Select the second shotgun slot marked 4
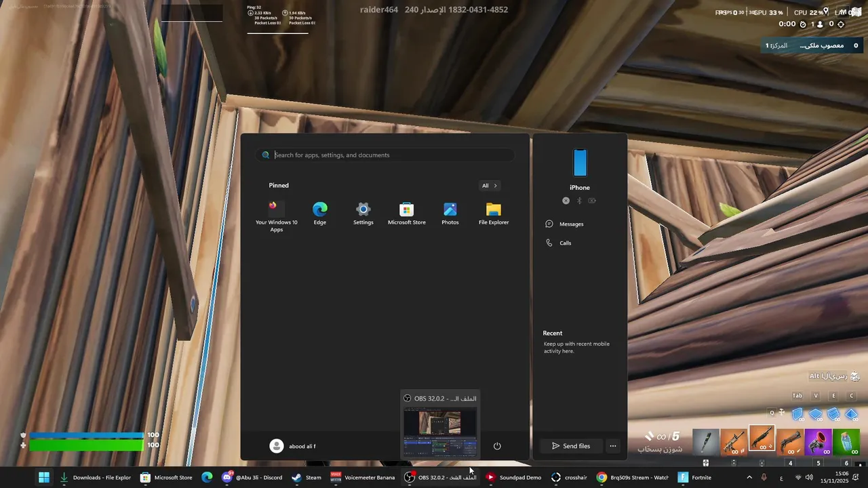Viewport: 868px width, 488px height. (x=790, y=442)
